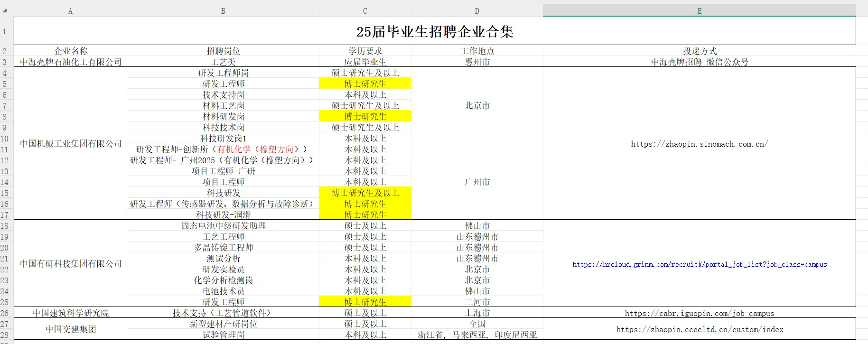Select the 上海市 location cell
The height and width of the screenshot is (344, 868).
pos(477,313)
